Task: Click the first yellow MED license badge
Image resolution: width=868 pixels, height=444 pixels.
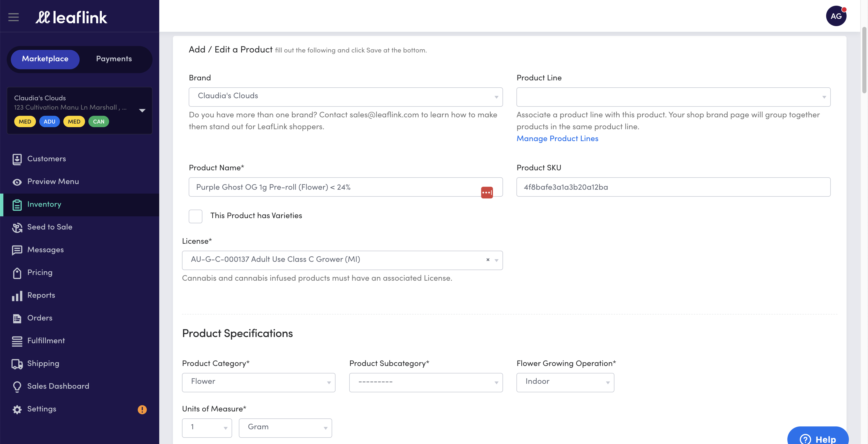Action: tap(25, 122)
